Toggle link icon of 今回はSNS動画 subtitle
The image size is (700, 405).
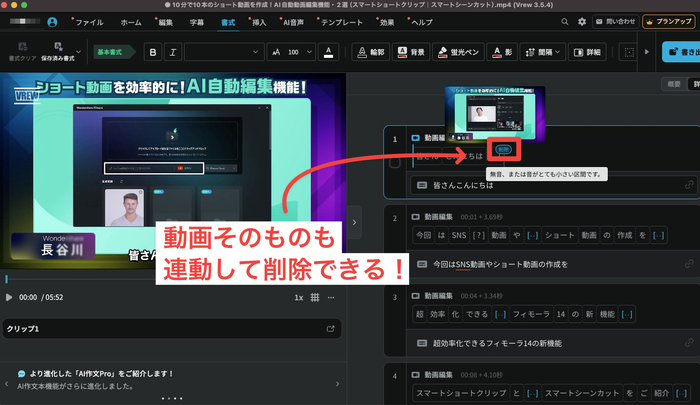click(x=689, y=264)
